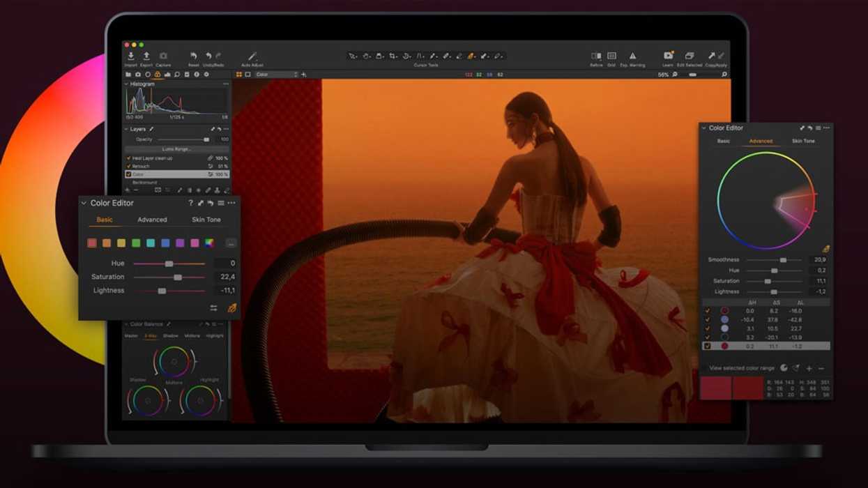
Task: Open the three-dot menu in Basic Color Editor
Action: [231, 203]
